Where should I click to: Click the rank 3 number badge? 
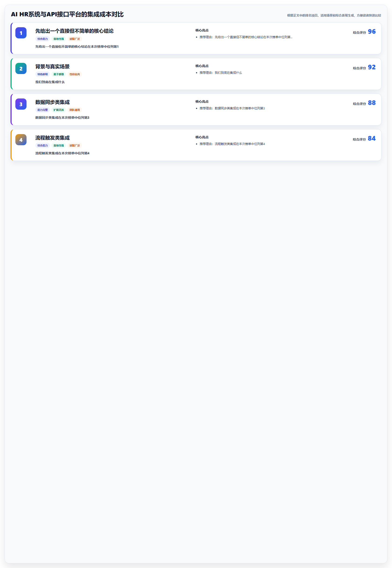tap(21, 104)
